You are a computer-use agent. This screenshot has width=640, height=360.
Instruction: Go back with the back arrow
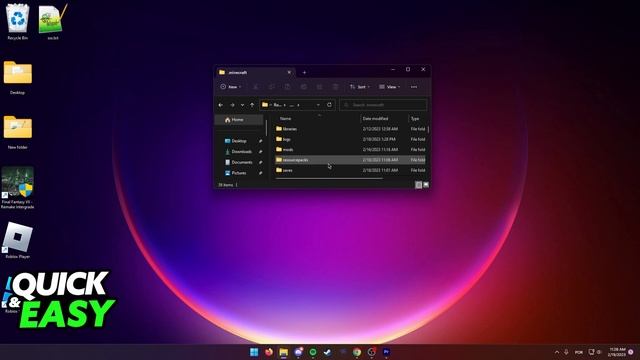[221, 105]
